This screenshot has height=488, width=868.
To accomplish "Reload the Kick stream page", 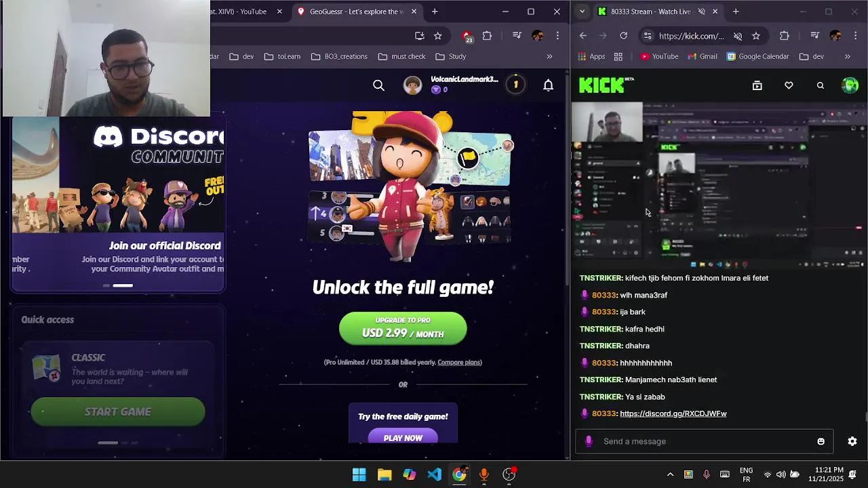I will (x=624, y=36).
